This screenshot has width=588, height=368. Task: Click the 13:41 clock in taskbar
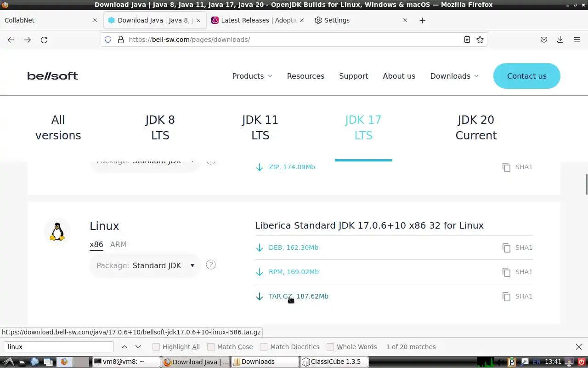(553, 362)
